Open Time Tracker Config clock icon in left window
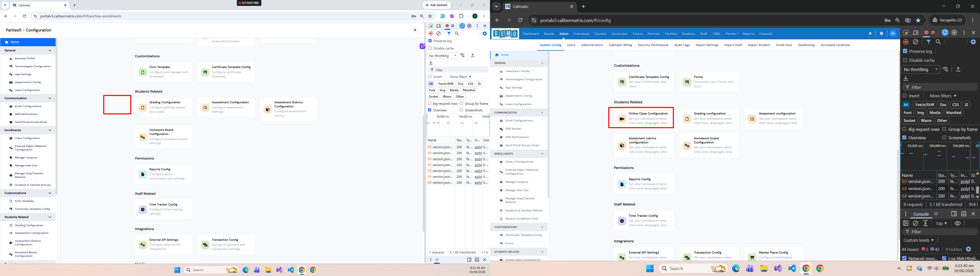The image size is (980, 276). pyautogui.click(x=143, y=209)
